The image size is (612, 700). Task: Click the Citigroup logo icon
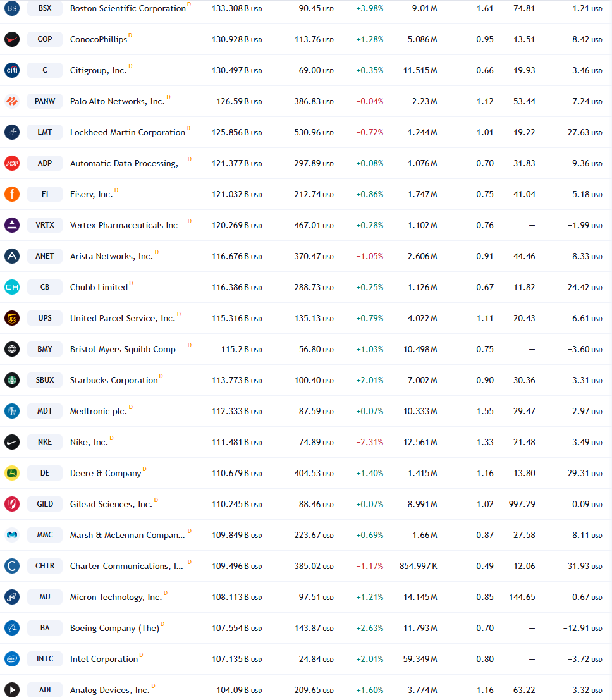pyautogui.click(x=12, y=70)
